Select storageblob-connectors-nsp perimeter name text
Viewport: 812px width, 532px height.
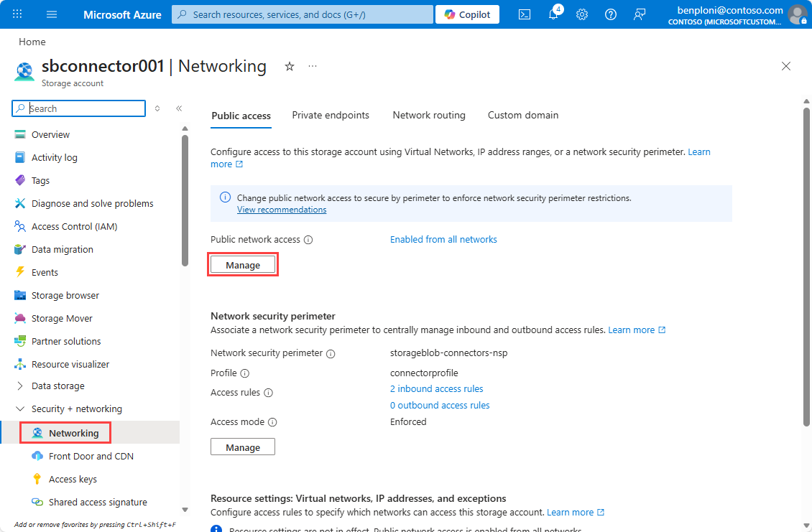click(x=448, y=353)
